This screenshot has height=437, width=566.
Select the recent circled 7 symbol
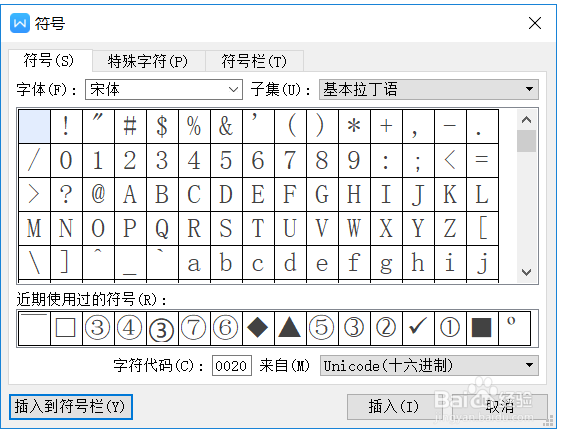194,328
